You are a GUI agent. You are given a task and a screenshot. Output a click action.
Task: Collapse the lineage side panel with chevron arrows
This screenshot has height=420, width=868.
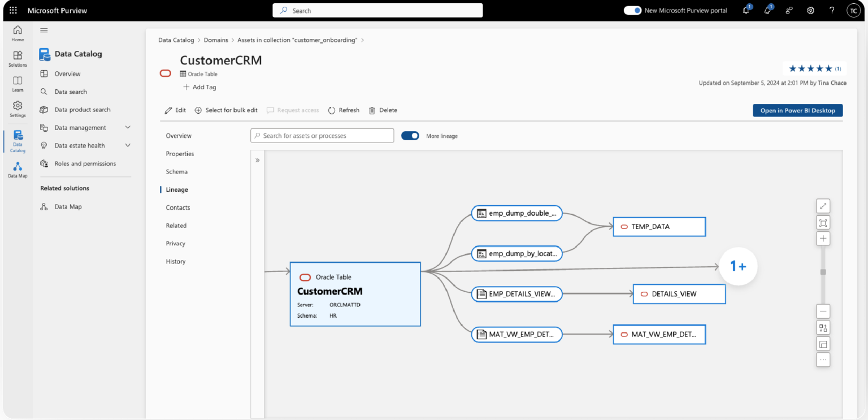[258, 160]
